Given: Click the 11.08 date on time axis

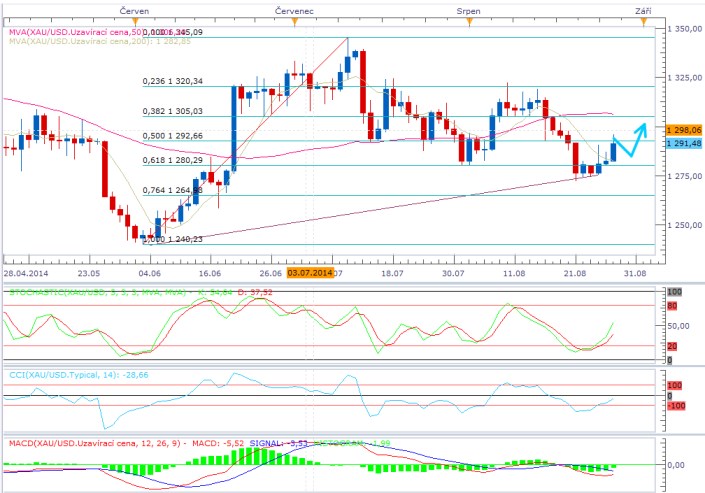Looking at the screenshot, I should tap(514, 272).
